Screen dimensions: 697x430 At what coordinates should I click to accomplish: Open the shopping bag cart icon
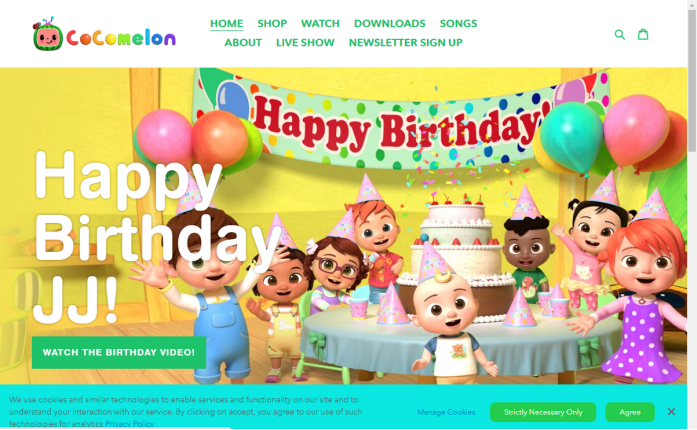coord(643,34)
